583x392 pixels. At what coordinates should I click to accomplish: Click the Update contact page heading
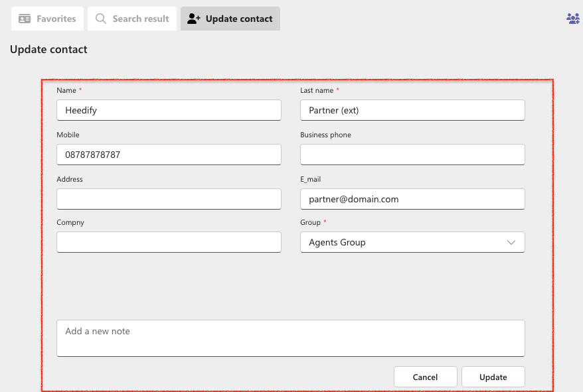pyautogui.click(x=48, y=49)
